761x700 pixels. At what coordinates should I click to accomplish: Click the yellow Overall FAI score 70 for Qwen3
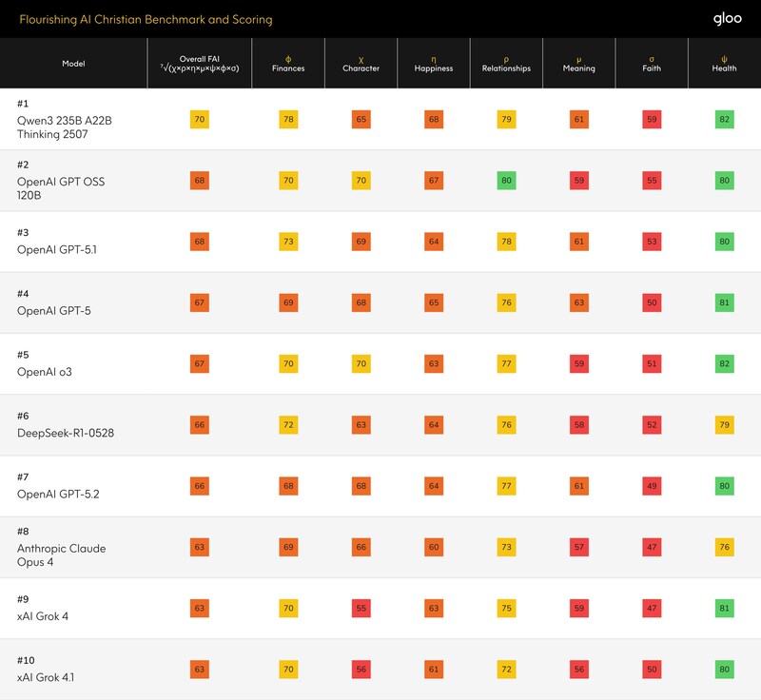coord(199,119)
